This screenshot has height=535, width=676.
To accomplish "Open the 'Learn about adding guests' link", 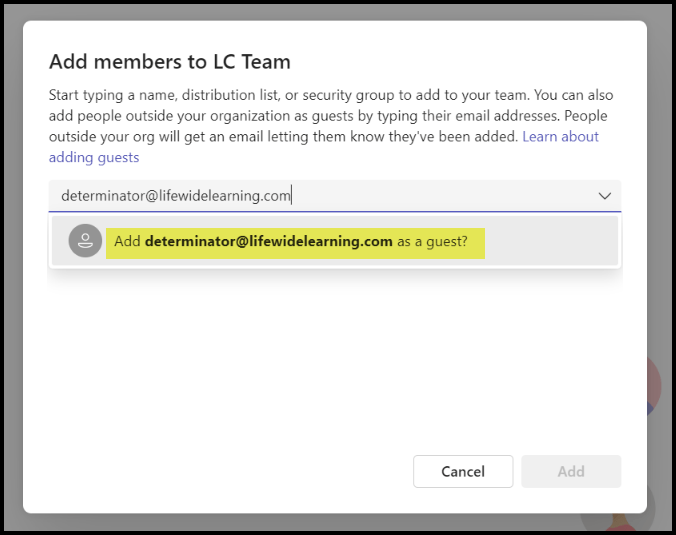I will tap(560, 137).
